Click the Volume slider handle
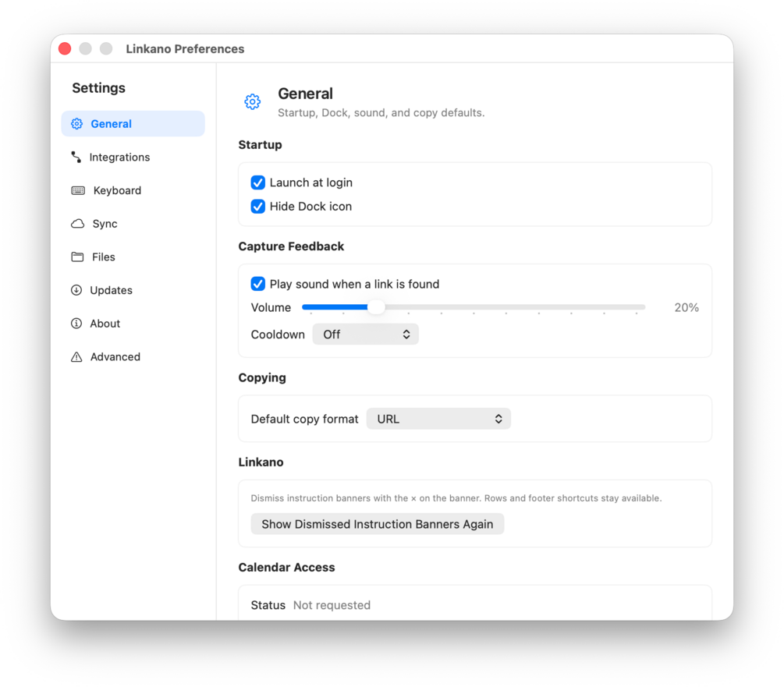784x687 pixels. tap(376, 307)
